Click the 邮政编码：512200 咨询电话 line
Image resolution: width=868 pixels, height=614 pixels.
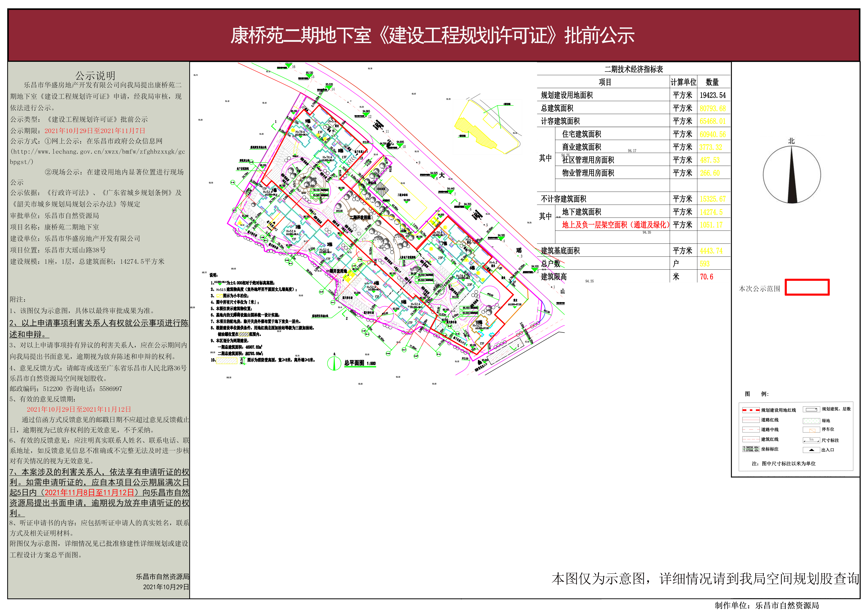coord(66,389)
